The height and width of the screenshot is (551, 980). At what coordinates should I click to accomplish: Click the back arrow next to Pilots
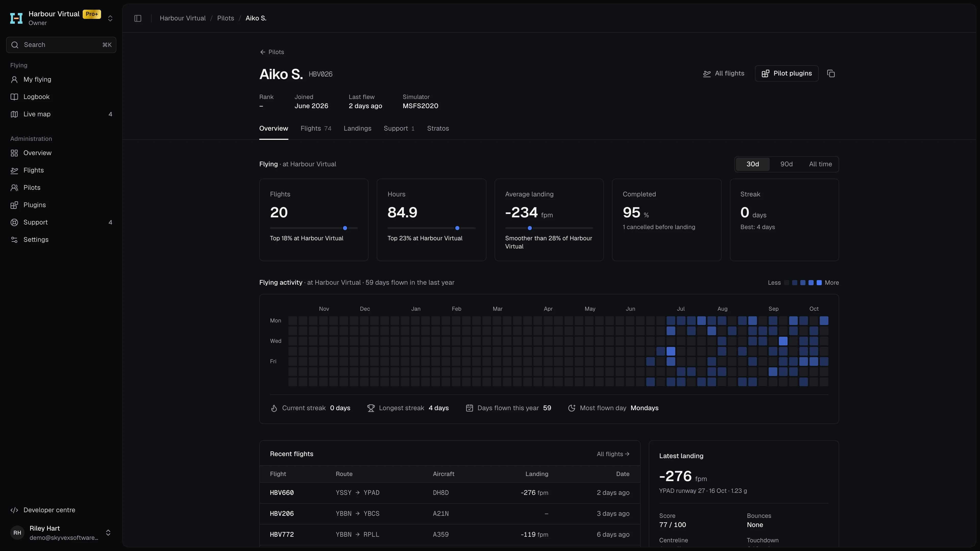coord(263,52)
